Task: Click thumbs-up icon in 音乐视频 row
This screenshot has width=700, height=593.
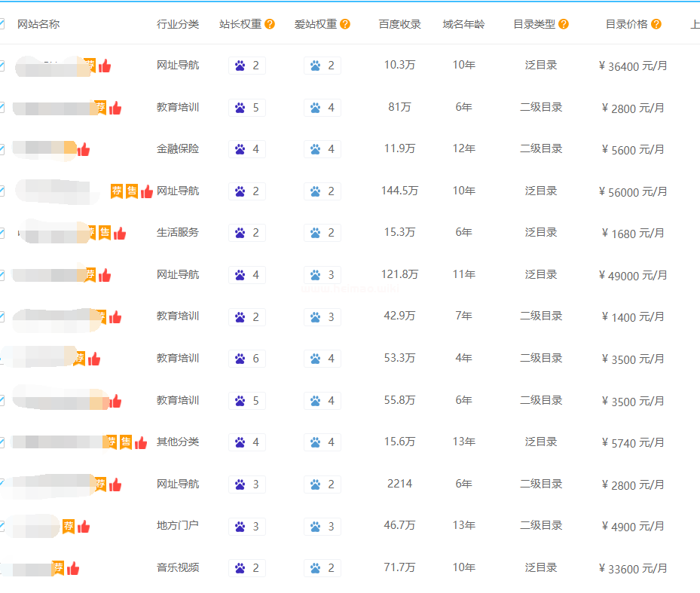Action: coord(73,568)
